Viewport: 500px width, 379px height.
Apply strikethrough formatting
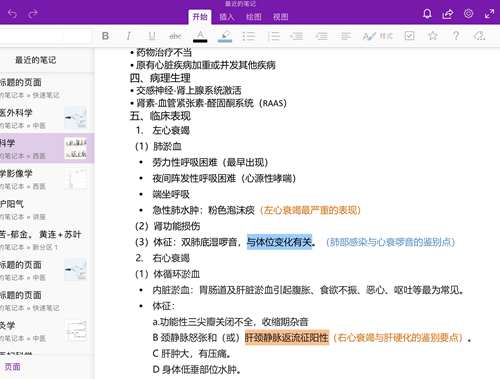(x=175, y=36)
